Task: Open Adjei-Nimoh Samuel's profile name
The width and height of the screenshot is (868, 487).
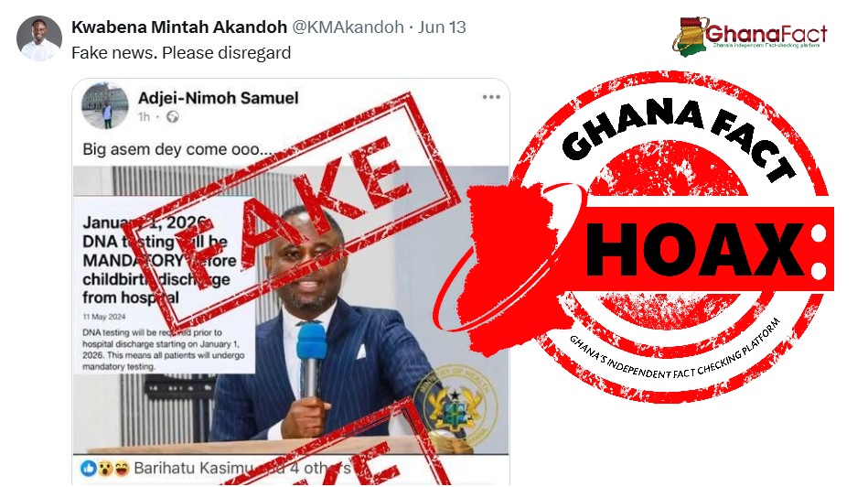Action: pos(218,98)
